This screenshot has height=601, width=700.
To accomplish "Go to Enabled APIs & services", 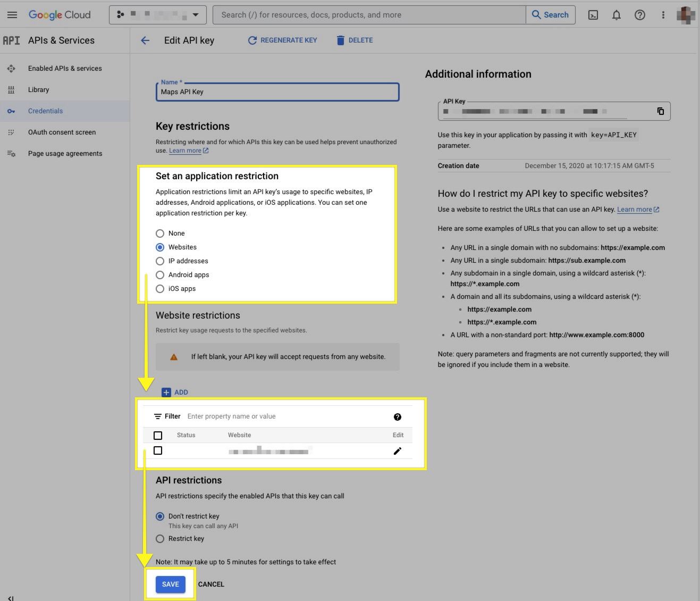I will (x=65, y=69).
